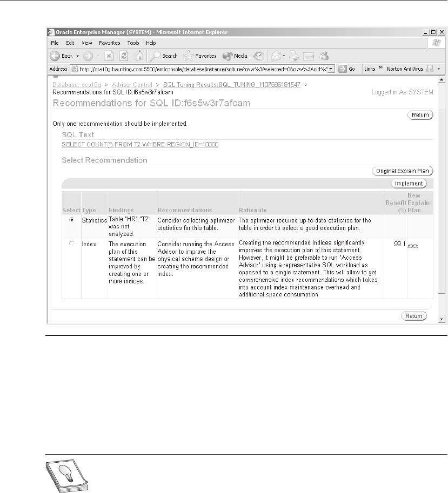Open the Forward button history dropdown arrow

point(98,56)
